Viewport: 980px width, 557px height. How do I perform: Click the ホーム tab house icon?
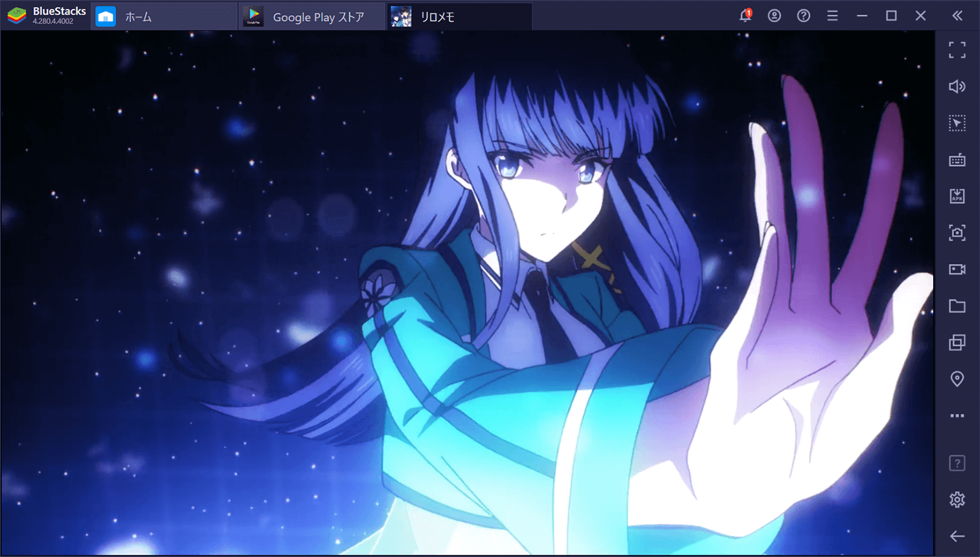106,16
